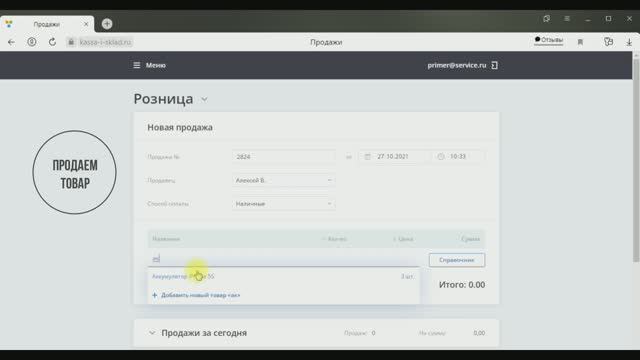640x360 pixels.
Task: Click the Справочник button
Action: click(457, 260)
